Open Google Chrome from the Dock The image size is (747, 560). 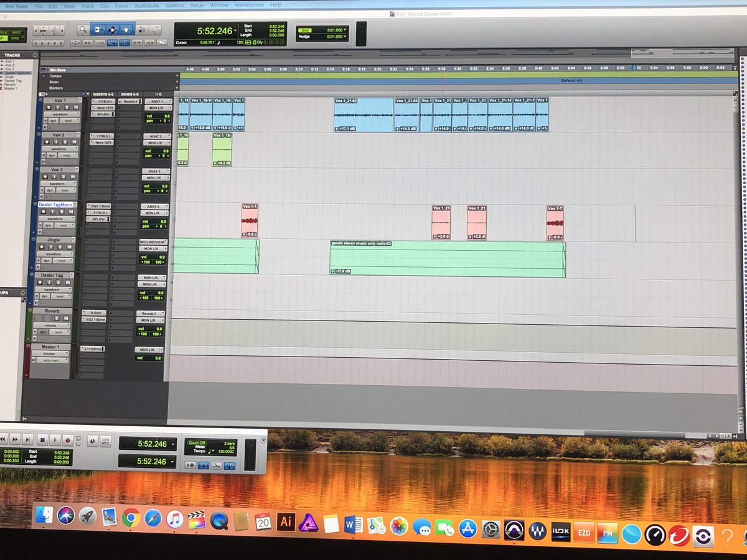click(130, 518)
